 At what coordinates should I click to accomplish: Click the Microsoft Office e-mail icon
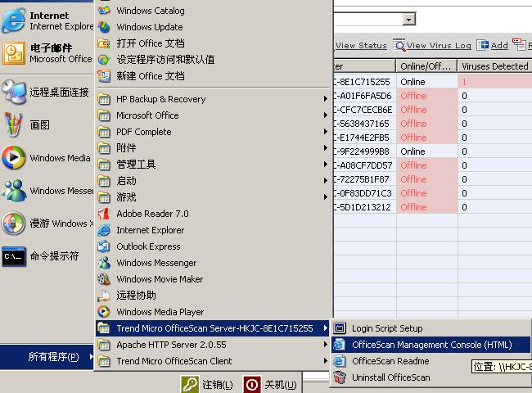(x=14, y=53)
